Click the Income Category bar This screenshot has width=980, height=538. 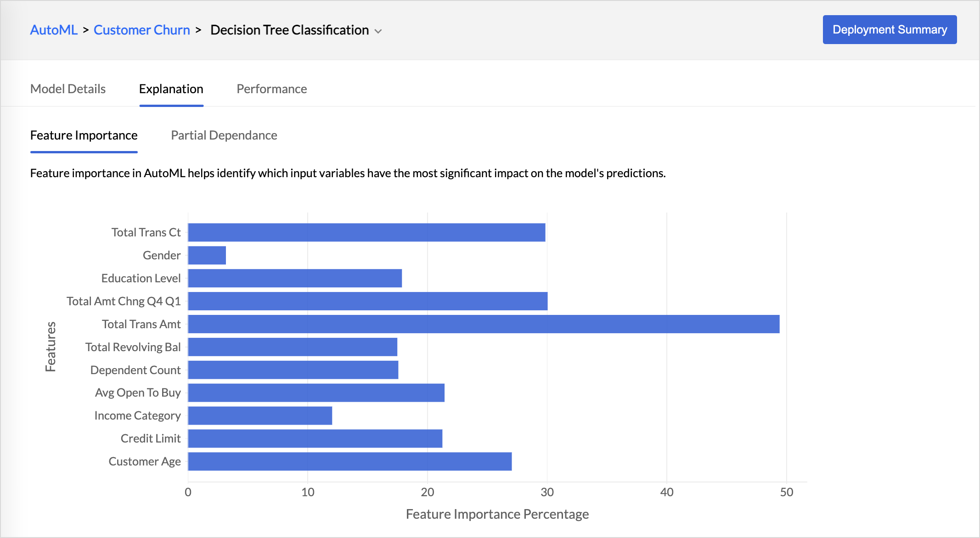(x=260, y=416)
